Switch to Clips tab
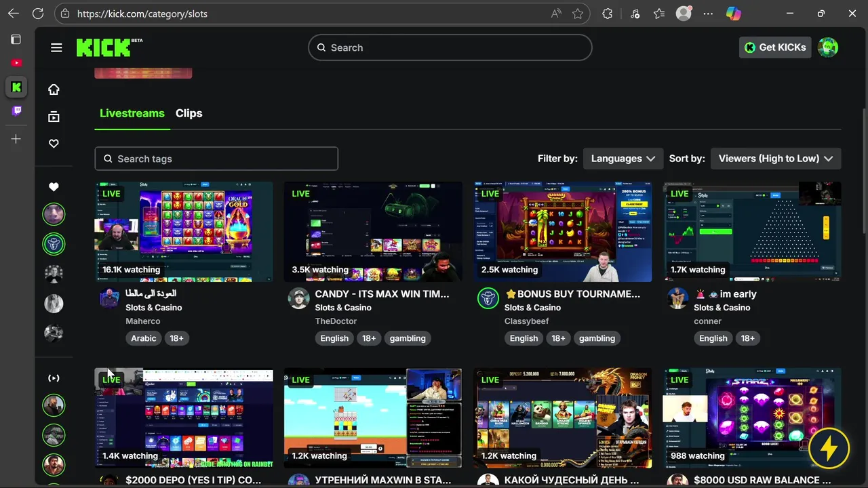868x488 pixels. tap(189, 113)
